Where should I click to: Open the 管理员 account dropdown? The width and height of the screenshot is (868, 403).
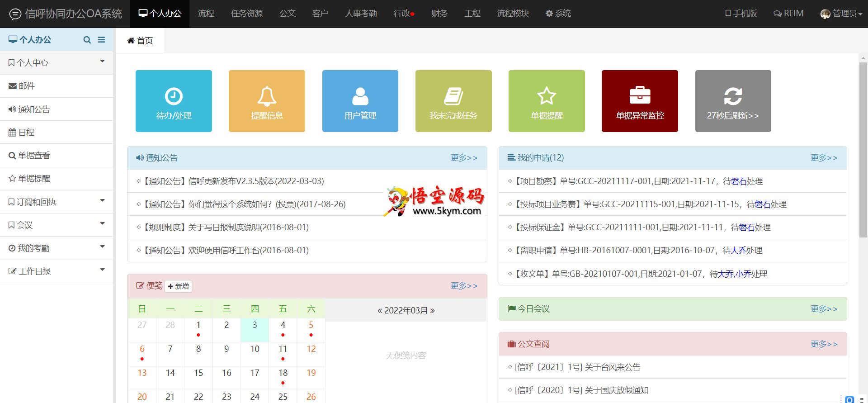point(841,14)
